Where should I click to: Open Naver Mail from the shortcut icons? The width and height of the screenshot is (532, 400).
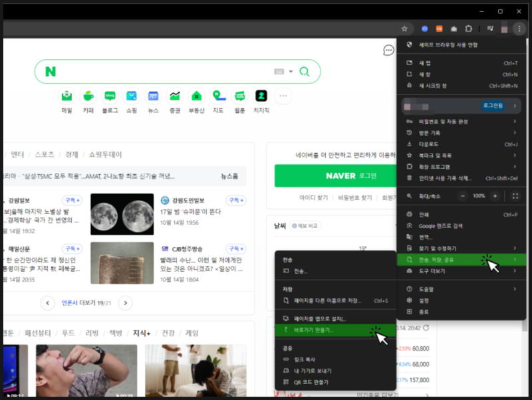(x=66, y=97)
